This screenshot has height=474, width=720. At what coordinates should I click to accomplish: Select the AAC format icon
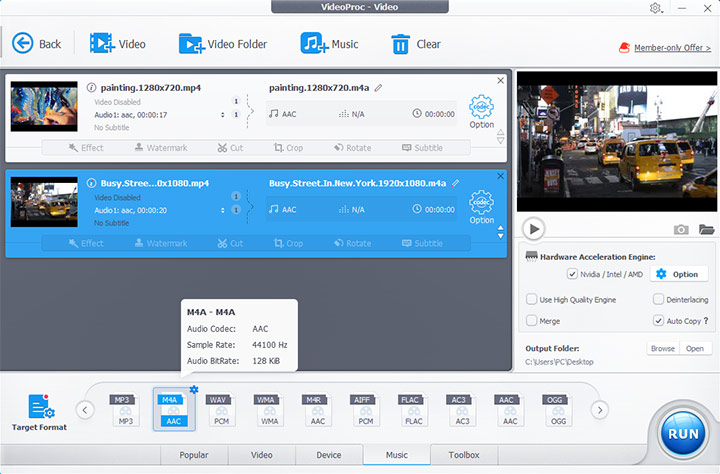510,409
